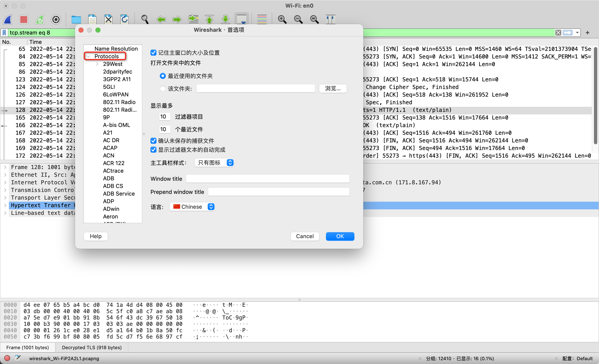The image size is (599, 364).
Task: Zoom in on the packet list text
Action: (282, 19)
